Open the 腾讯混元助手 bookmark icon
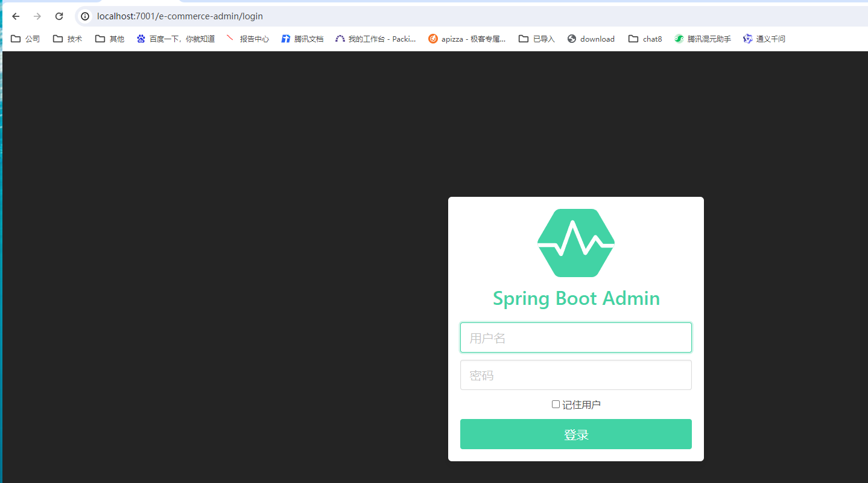The width and height of the screenshot is (868, 483). click(679, 38)
